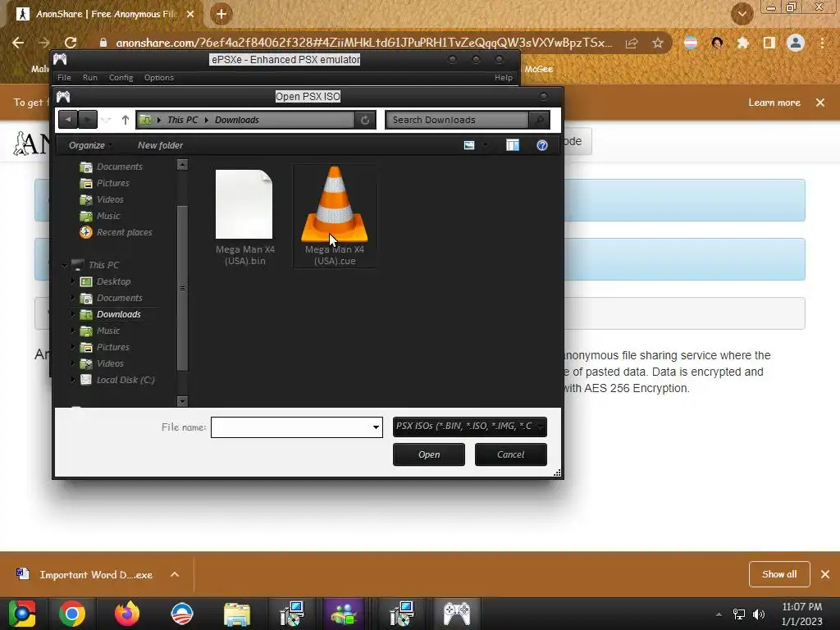Image resolution: width=840 pixels, height=630 pixels.
Task: Click the Search Downloads field
Action: pyautogui.click(x=457, y=120)
